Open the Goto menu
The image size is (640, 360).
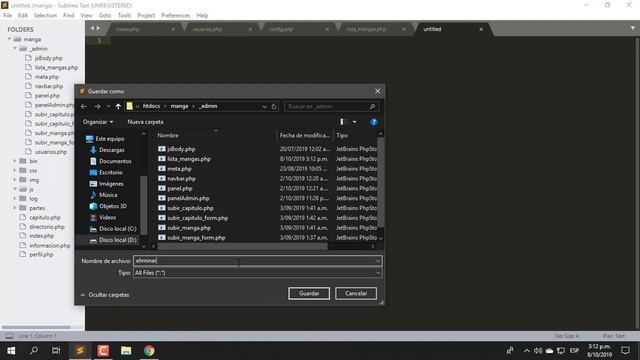pyautogui.click(x=105, y=15)
